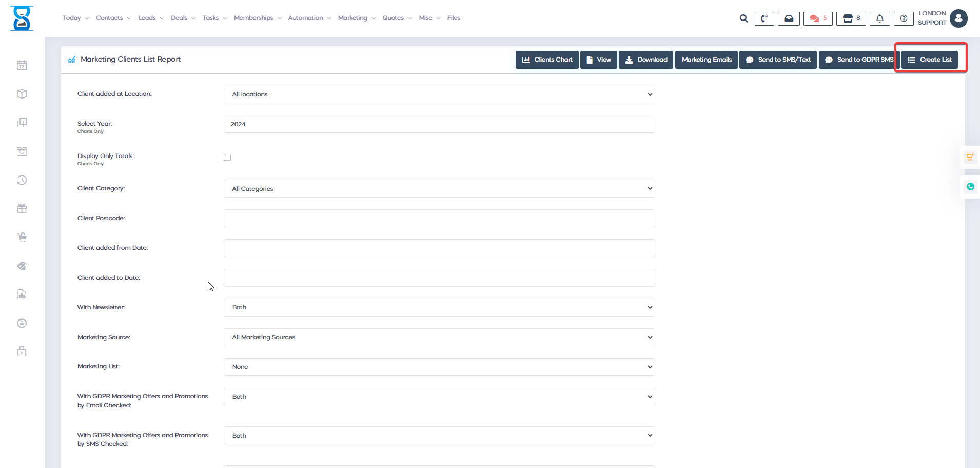The image size is (980, 468).
Task: Open the Marketing menu in top navigation
Action: coord(356,18)
